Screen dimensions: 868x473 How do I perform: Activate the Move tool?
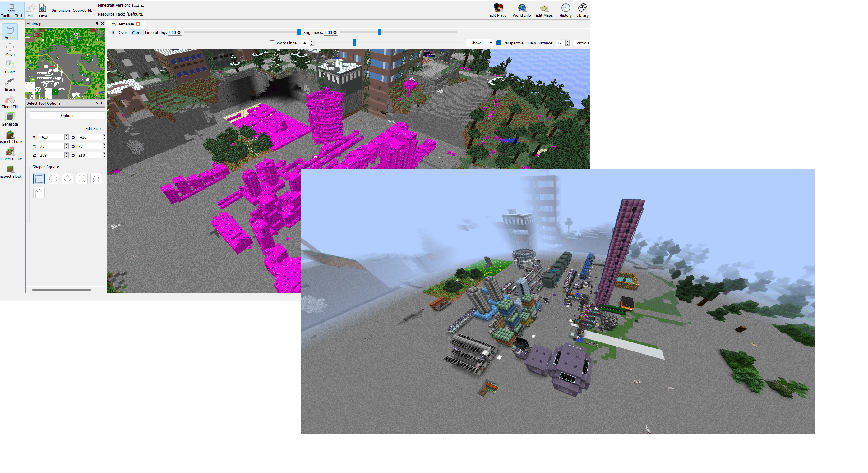point(10,49)
